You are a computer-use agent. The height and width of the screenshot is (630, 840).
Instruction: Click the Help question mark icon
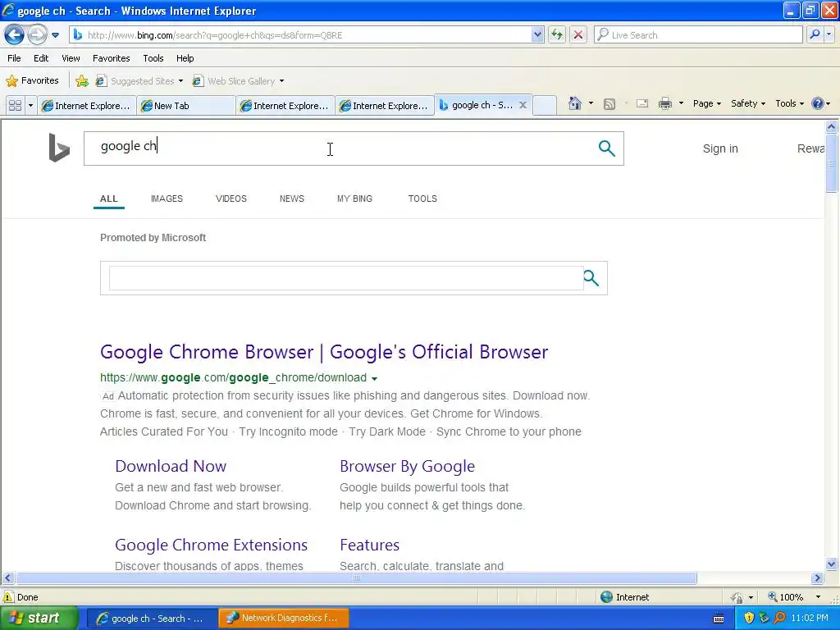818,103
